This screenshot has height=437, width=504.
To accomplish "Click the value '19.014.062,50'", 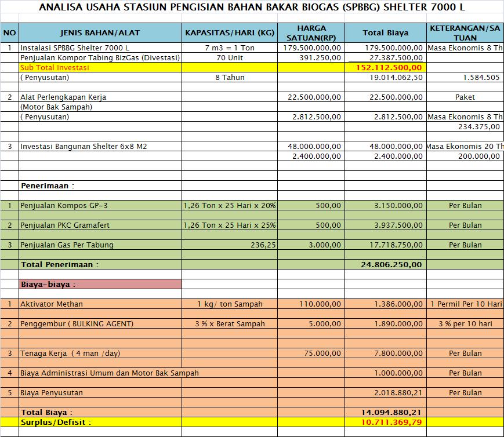I will pyautogui.click(x=396, y=78).
